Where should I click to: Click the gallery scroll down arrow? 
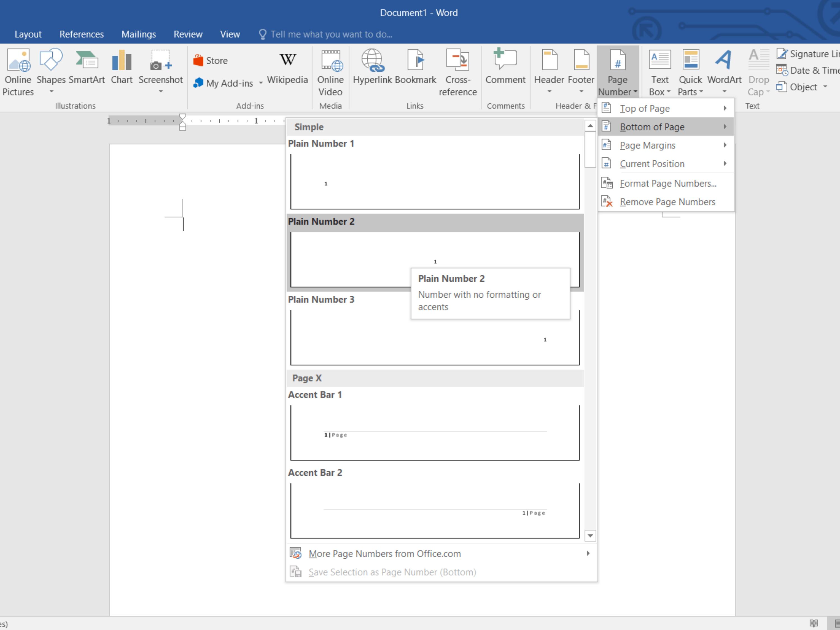point(590,535)
